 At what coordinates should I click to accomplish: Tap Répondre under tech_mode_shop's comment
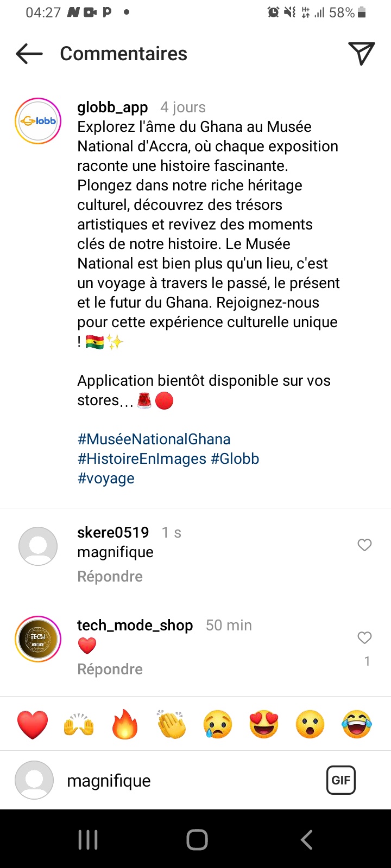[x=110, y=669]
